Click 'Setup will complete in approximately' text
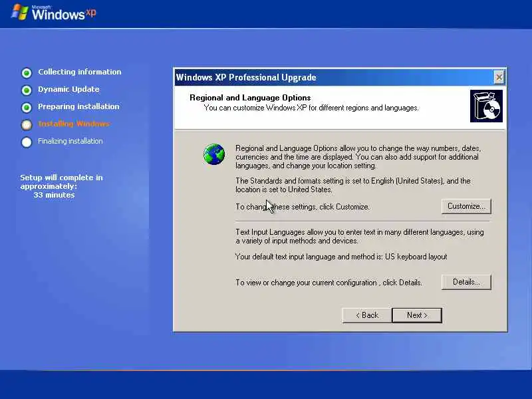This screenshot has width=532, height=399. coord(61,182)
